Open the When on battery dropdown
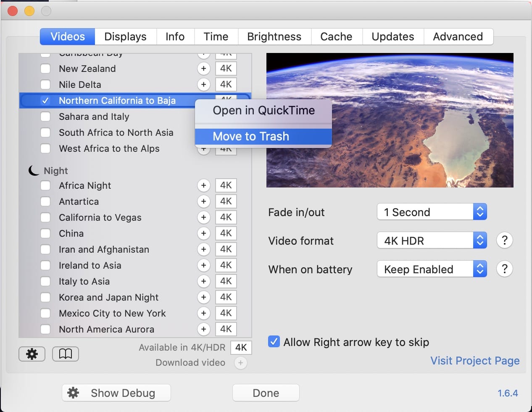Image resolution: width=532 pixels, height=412 pixels. pos(432,269)
